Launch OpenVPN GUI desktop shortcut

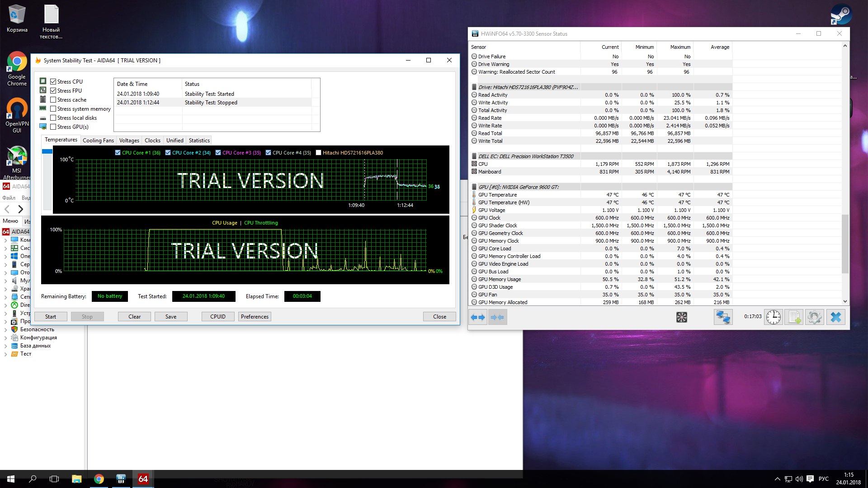[17, 115]
